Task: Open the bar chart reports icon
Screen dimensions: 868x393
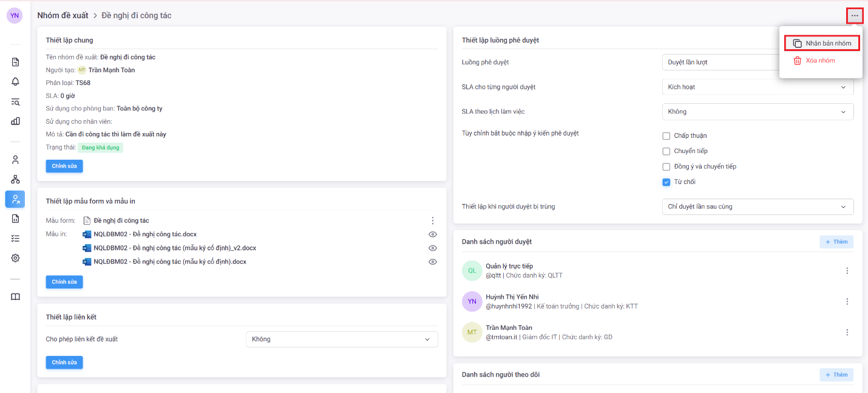Action: coord(15,121)
